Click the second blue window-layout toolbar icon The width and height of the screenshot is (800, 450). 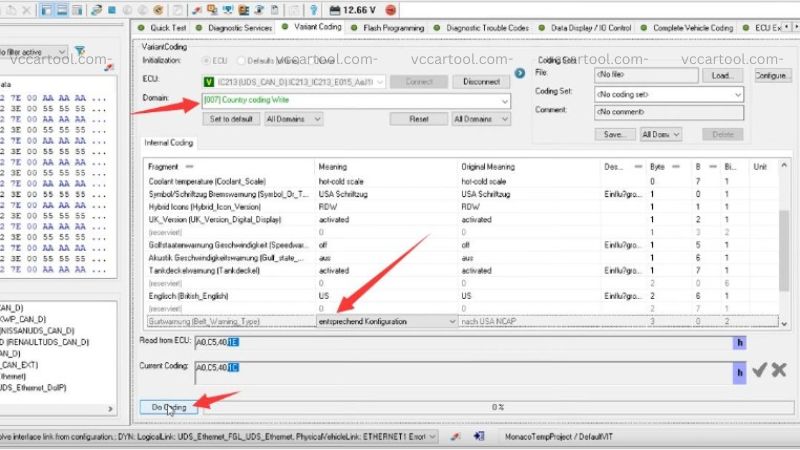point(62,10)
